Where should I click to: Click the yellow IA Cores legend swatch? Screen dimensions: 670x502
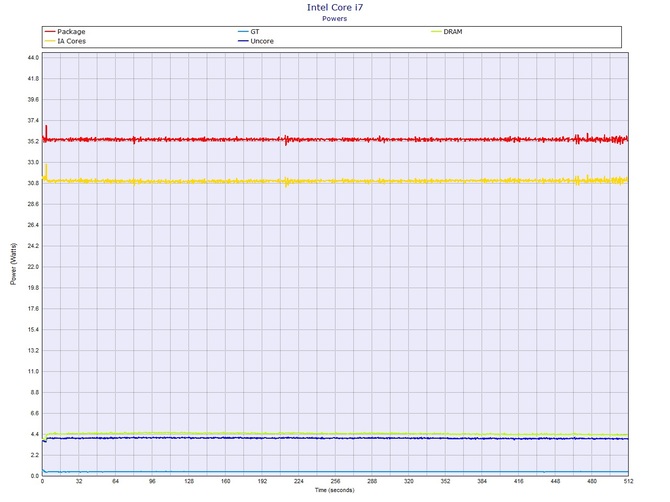50,41
